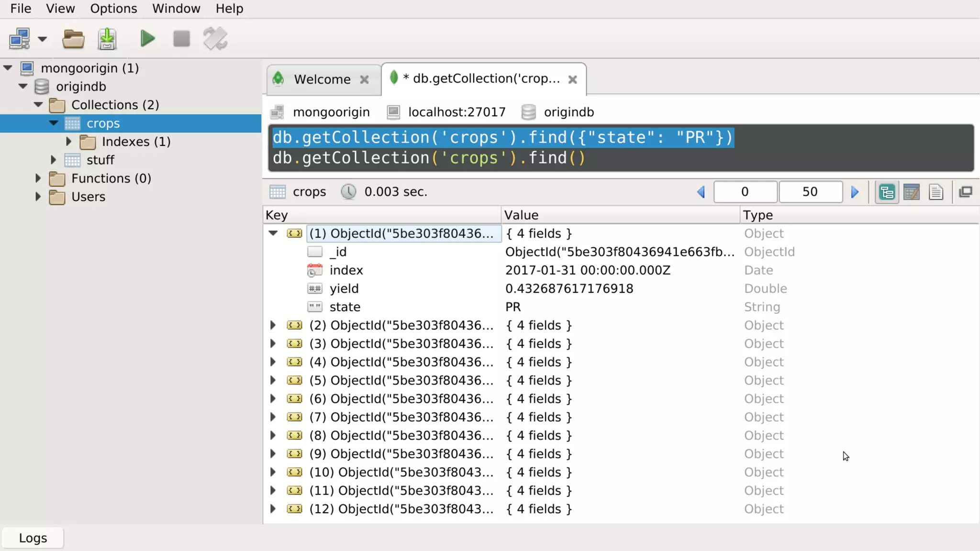Go to next results page arrow
Image resolution: width=980 pixels, height=551 pixels.
855,192
